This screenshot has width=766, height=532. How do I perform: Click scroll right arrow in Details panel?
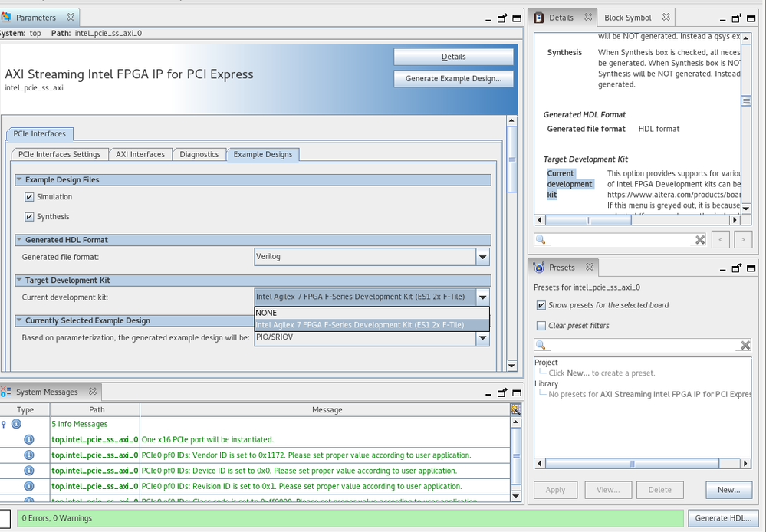(735, 220)
